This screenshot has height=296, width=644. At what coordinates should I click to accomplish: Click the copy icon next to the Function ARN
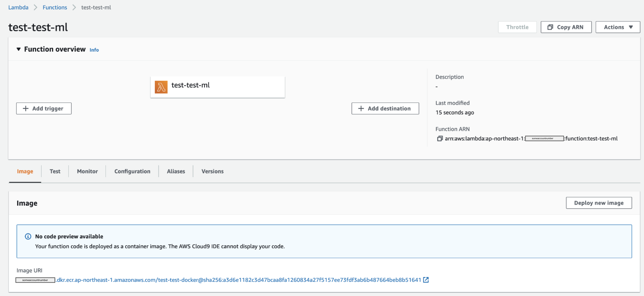440,139
